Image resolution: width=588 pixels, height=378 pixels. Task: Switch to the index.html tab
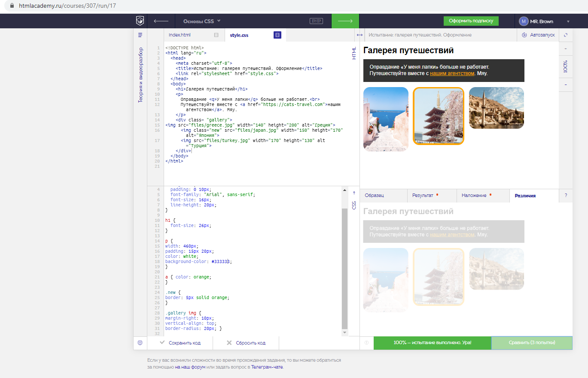click(x=180, y=35)
